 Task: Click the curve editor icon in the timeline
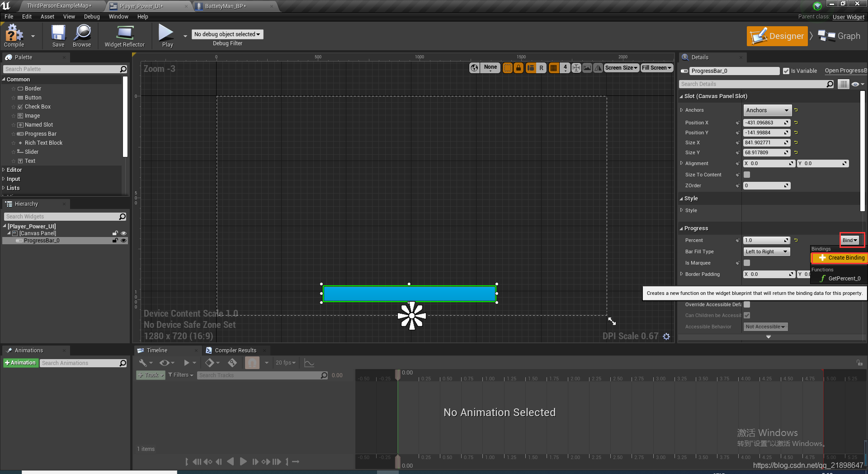[x=309, y=362]
